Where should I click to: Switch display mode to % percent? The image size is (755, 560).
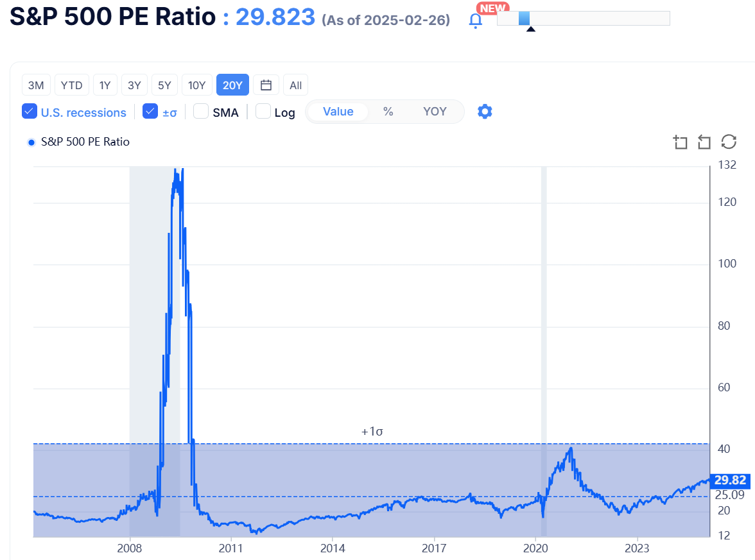[x=388, y=112]
